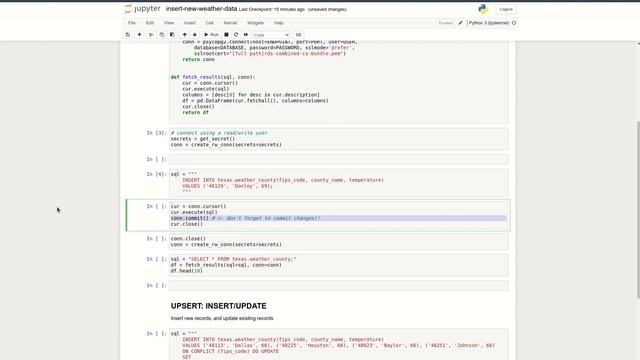Click the Jupyter logo
Screen dimensions: 640x360
point(142,9)
